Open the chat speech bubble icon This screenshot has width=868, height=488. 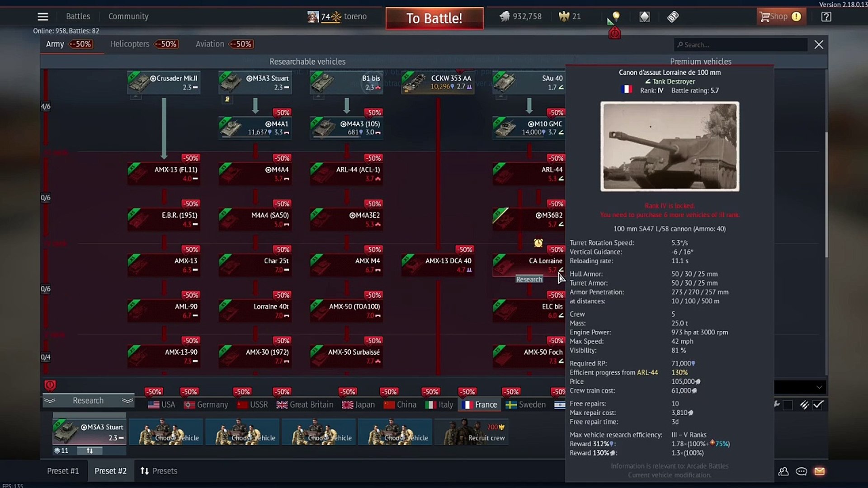click(802, 471)
